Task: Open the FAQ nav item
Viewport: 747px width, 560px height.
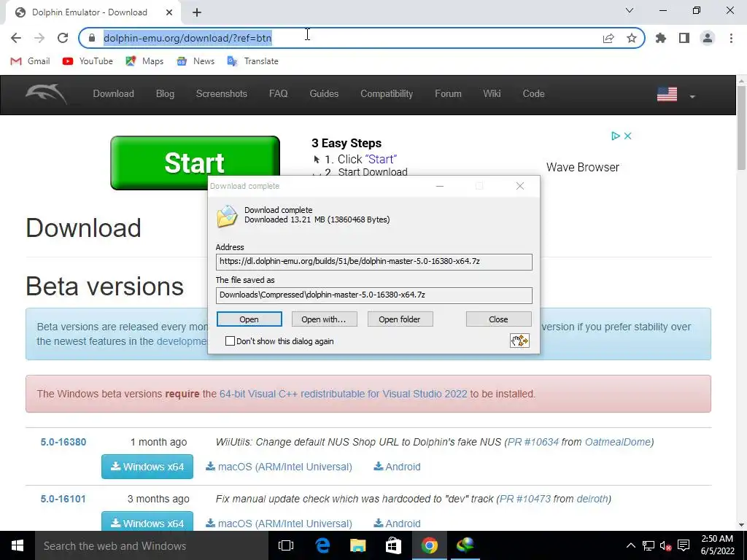Action: [278, 94]
